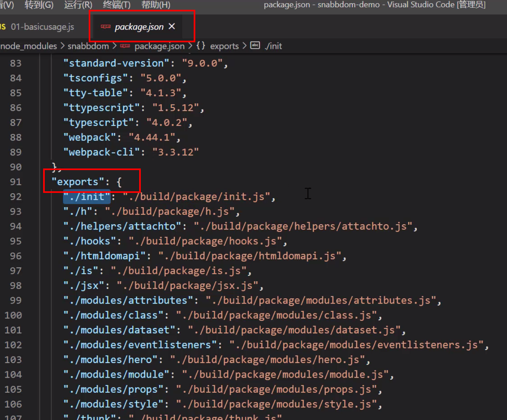This screenshot has height=420, width=507.
Task: Click line number 83
Action: (x=16, y=63)
